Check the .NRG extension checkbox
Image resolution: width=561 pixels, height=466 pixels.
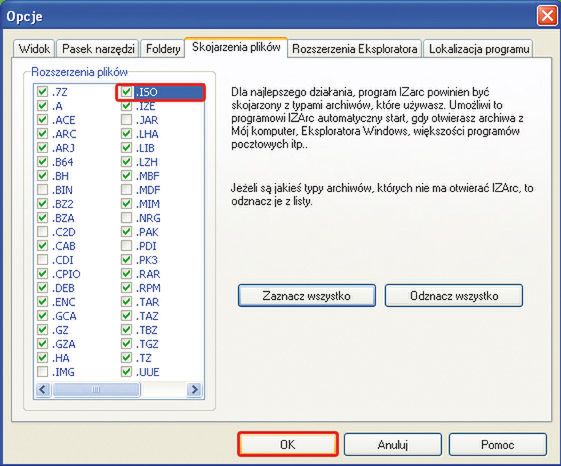(126, 217)
